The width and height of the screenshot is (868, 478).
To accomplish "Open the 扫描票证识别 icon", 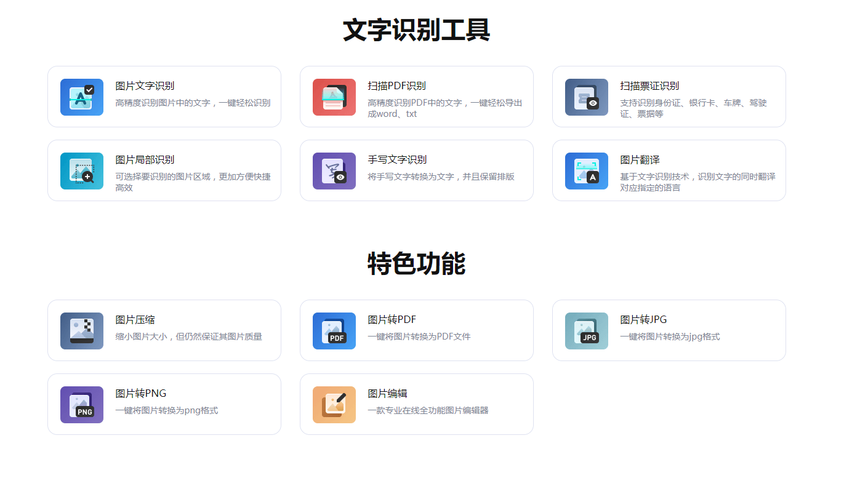I will pyautogui.click(x=586, y=97).
